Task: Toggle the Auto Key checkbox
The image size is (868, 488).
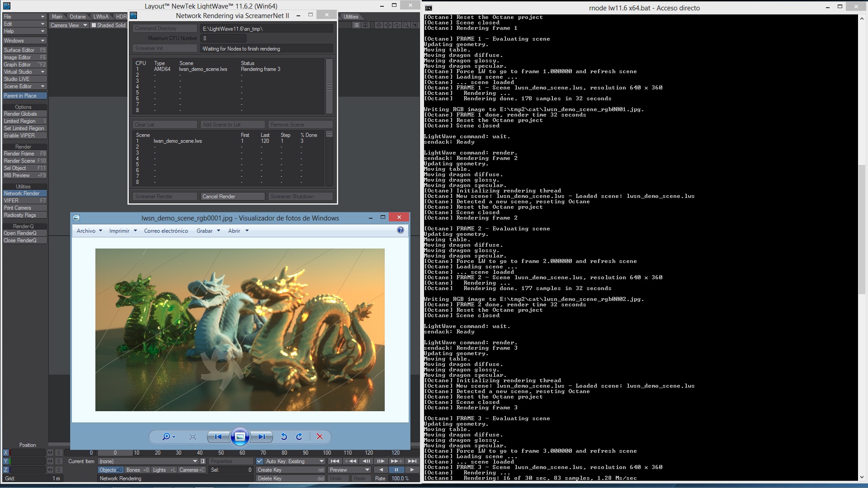Action: tap(259, 461)
